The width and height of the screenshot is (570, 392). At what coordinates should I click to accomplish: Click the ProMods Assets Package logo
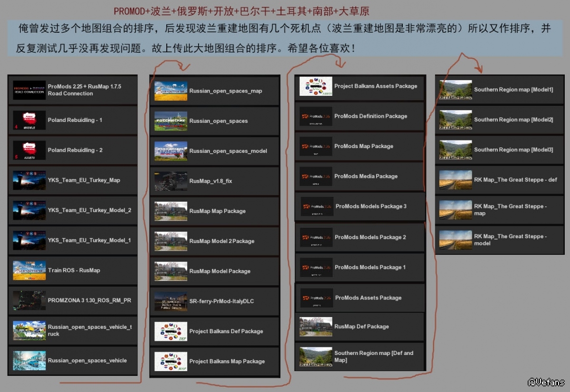coord(317,298)
